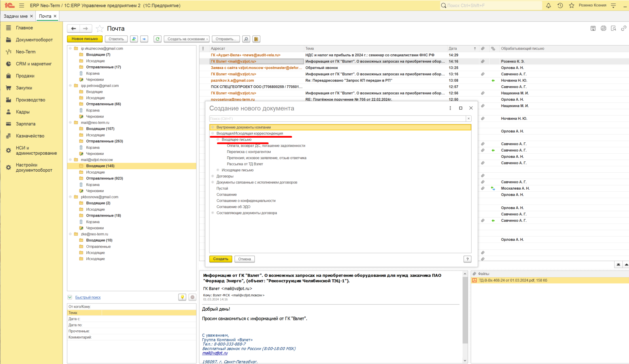Open the notifications bell icon

pyautogui.click(x=548, y=5)
